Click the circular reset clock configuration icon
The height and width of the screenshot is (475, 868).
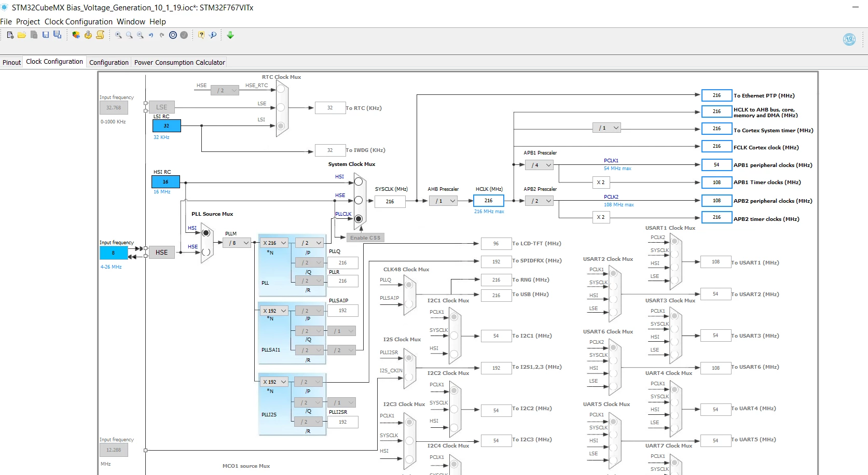tap(173, 35)
